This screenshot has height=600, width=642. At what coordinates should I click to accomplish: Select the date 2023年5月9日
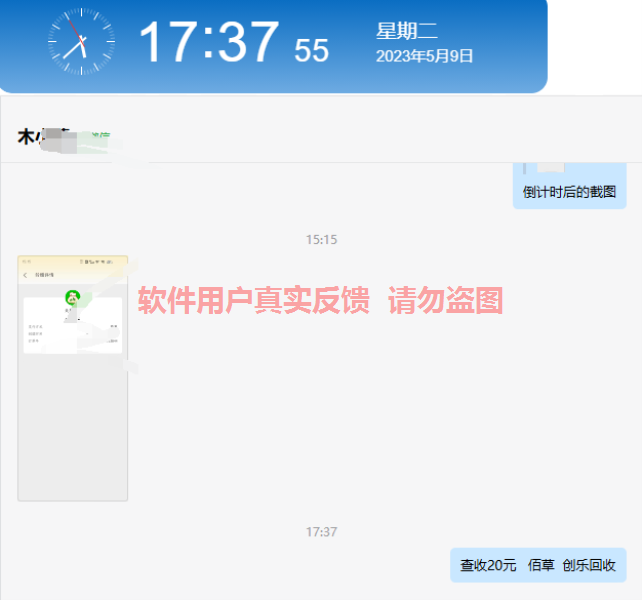click(424, 56)
